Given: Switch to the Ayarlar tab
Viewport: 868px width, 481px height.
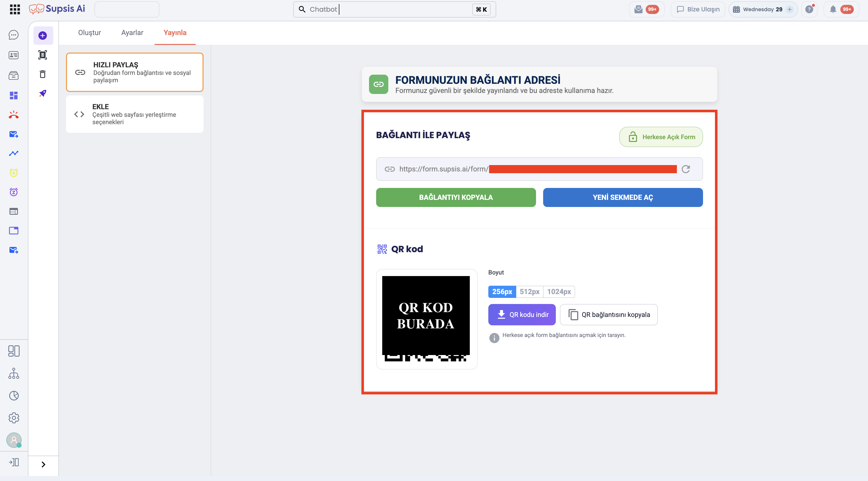Looking at the screenshot, I should click(132, 32).
